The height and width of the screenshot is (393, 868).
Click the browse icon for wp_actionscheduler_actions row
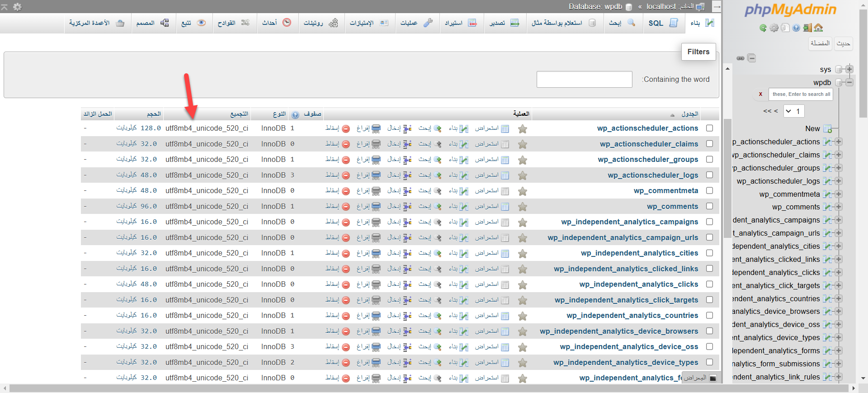[505, 129]
